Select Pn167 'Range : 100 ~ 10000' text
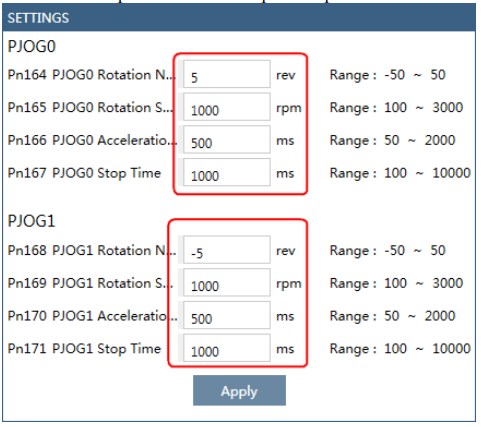Screen dimensions: 481x427 pyautogui.click(x=400, y=173)
